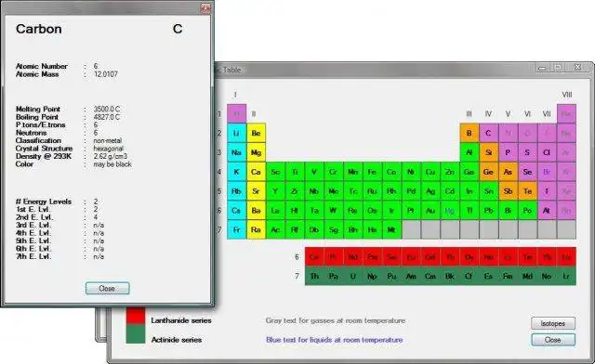Select the Vanadium (V) element cell
The image size is (595, 364).
click(x=314, y=172)
